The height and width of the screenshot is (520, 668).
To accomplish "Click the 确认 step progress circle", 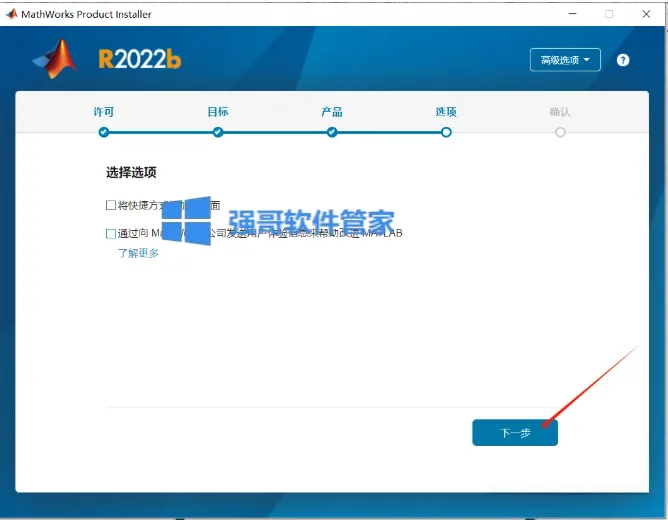I will coord(560,132).
